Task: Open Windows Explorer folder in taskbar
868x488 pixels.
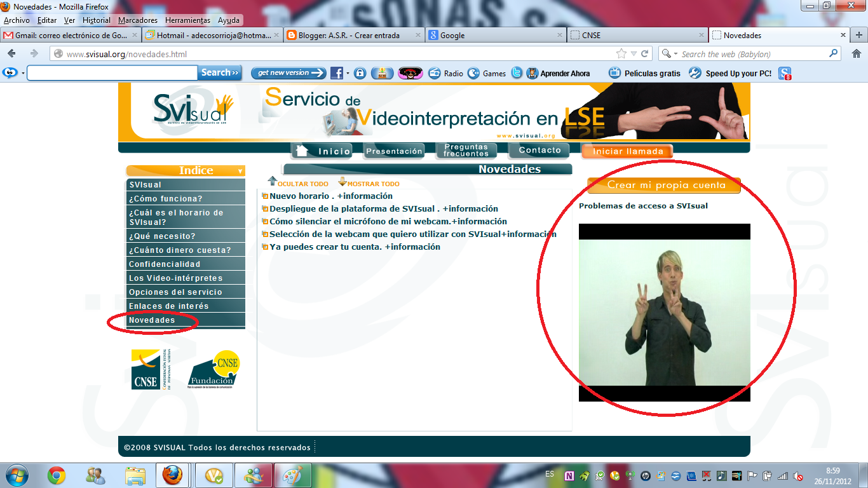Action: tap(135, 475)
